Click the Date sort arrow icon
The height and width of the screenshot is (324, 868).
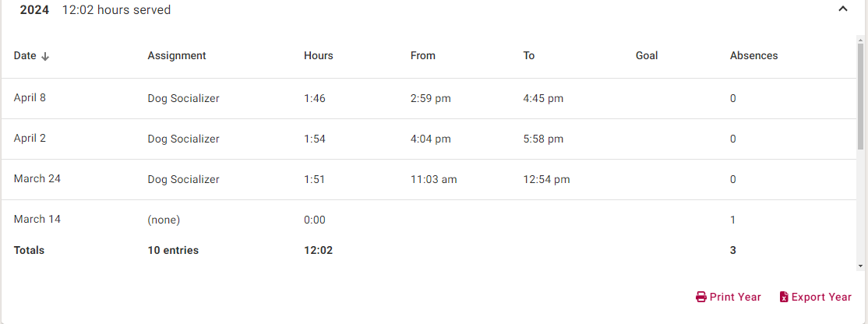pos(45,56)
